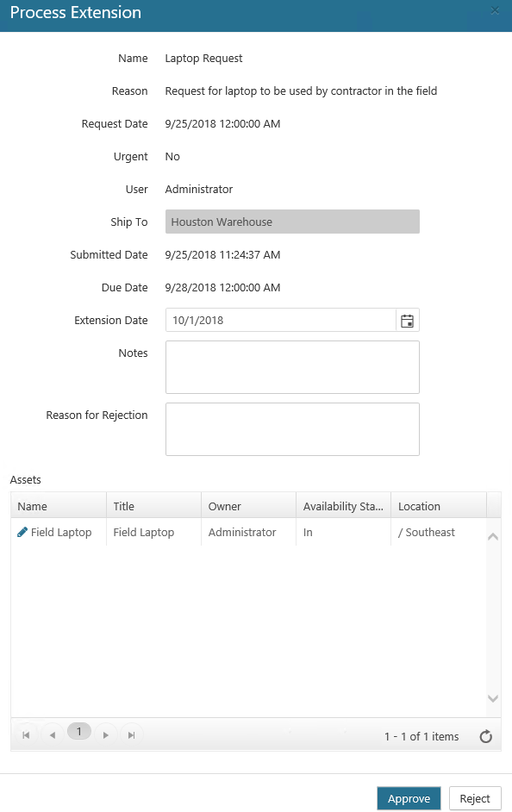
Task: Go to the first page of assets
Action: click(x=26, y=734)
